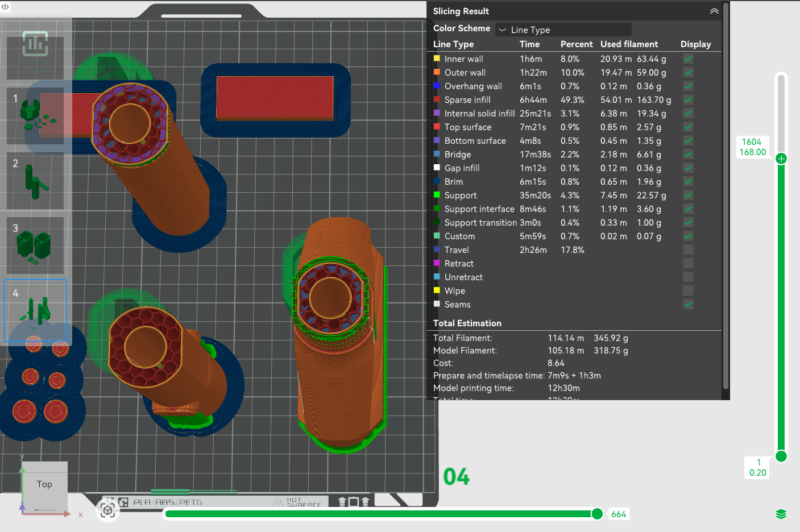Toggle Seams display checkbox
The height and width of the screenshot is (532, 800).
pos(688,304)
